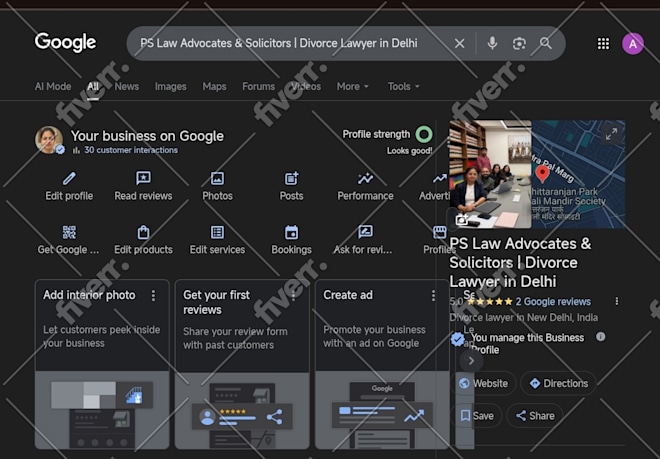This screenshot has width=660, height=459.
Task: Go to Google homepage logo
Action: pos(65,43)
